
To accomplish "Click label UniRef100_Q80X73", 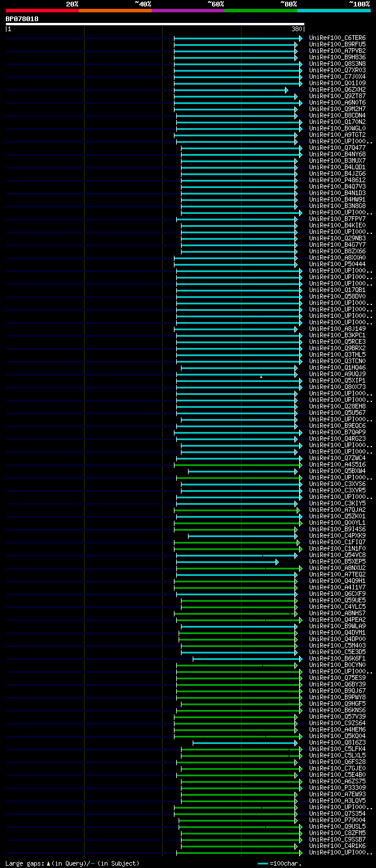I will point(337,387).
